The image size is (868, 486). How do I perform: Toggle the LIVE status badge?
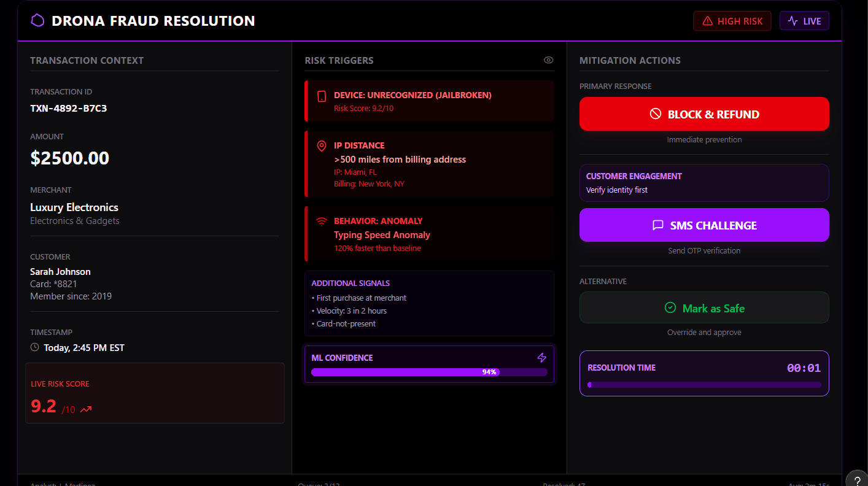(804, 21)
